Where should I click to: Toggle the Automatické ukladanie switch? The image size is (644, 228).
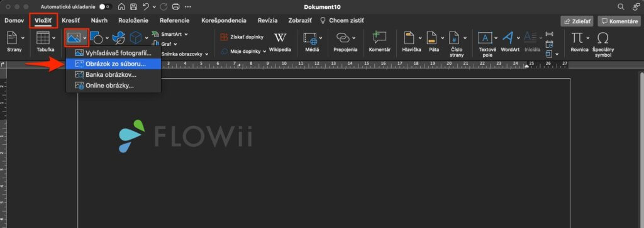pyautogui.click(x=106, y=6)
